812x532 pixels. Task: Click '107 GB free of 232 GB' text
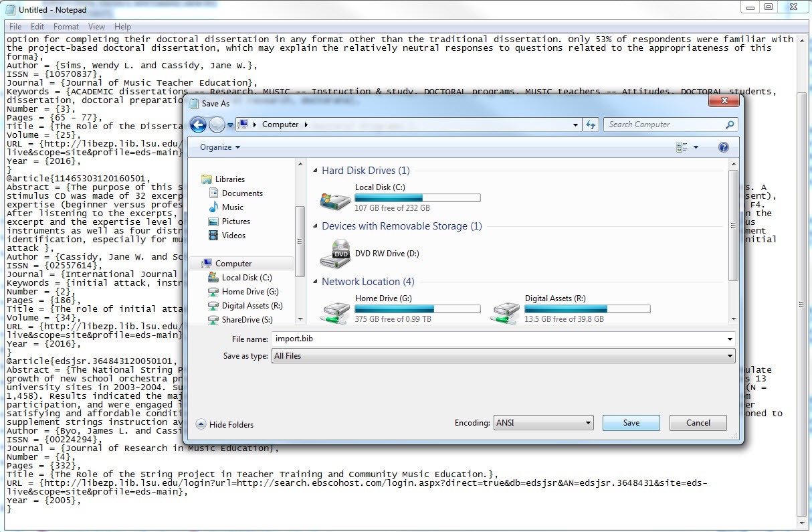393,208
